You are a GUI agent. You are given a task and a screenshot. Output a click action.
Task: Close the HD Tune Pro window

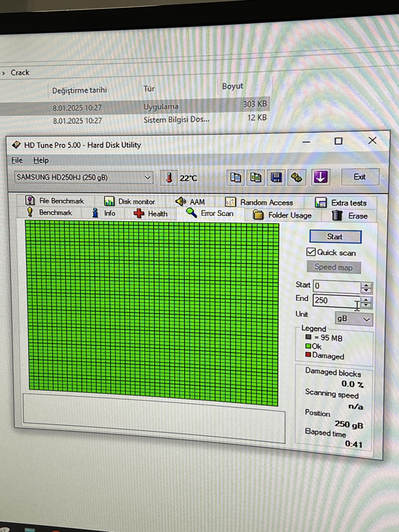pos(372,140)
